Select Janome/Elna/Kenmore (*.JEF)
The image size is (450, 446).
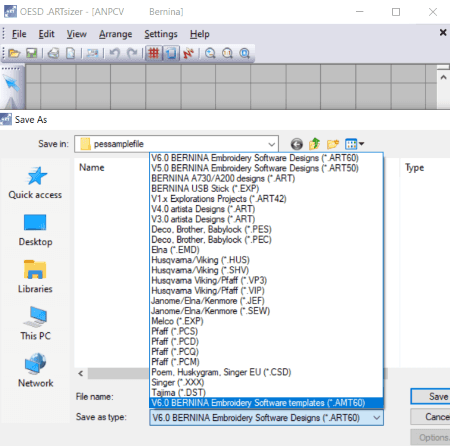266,301
